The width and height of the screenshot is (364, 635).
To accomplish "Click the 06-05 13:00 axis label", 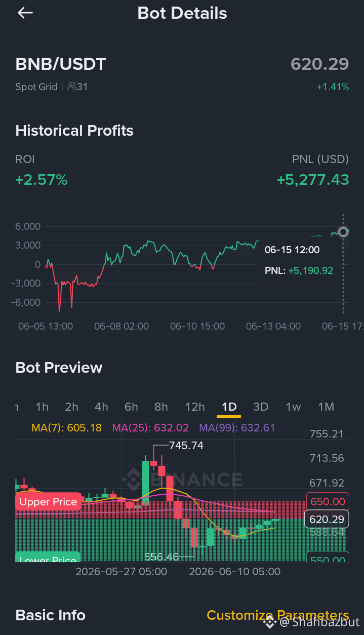I will point(46,327).
